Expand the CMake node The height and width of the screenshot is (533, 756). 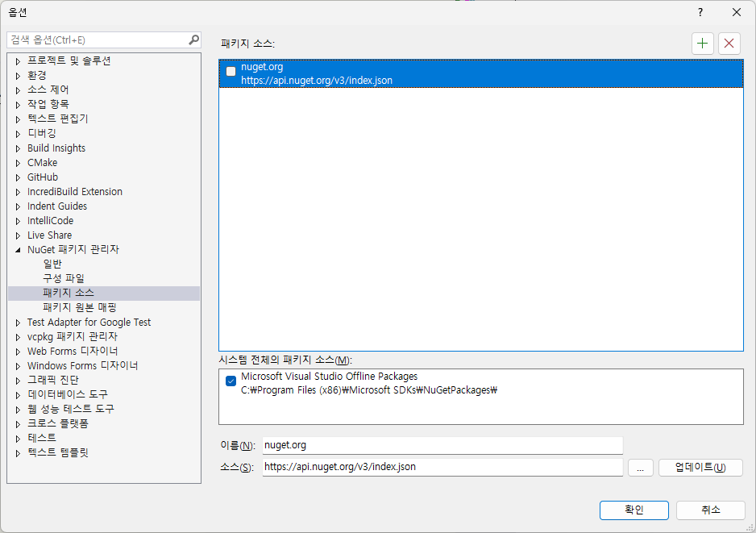pos(18,163)
